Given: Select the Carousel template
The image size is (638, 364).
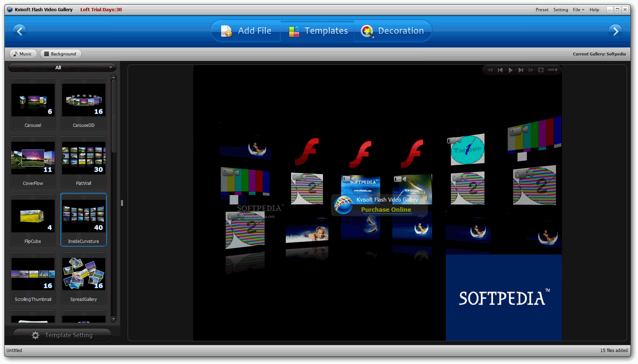Looking at the screenshot, I should pos(33,104).
